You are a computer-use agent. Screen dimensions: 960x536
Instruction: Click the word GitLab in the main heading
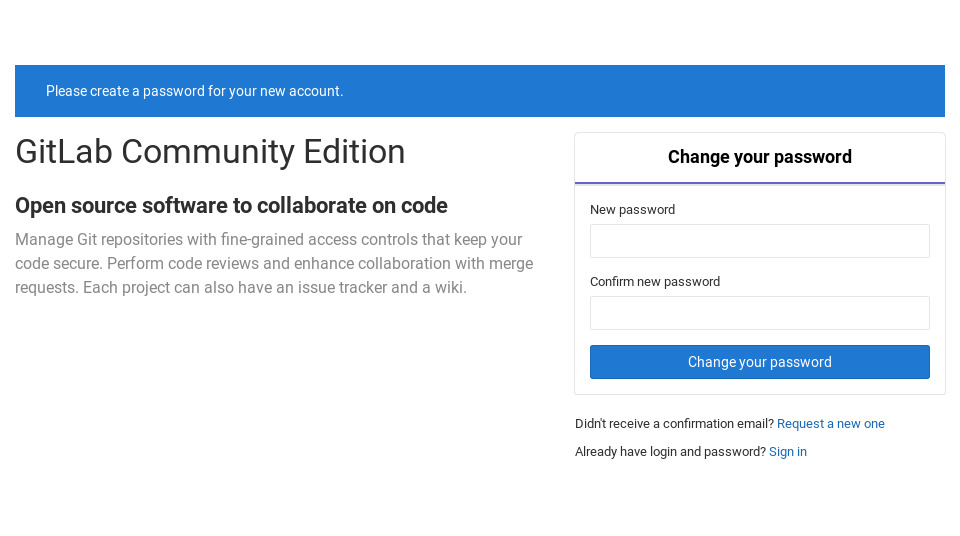click(x=64, y=152)
